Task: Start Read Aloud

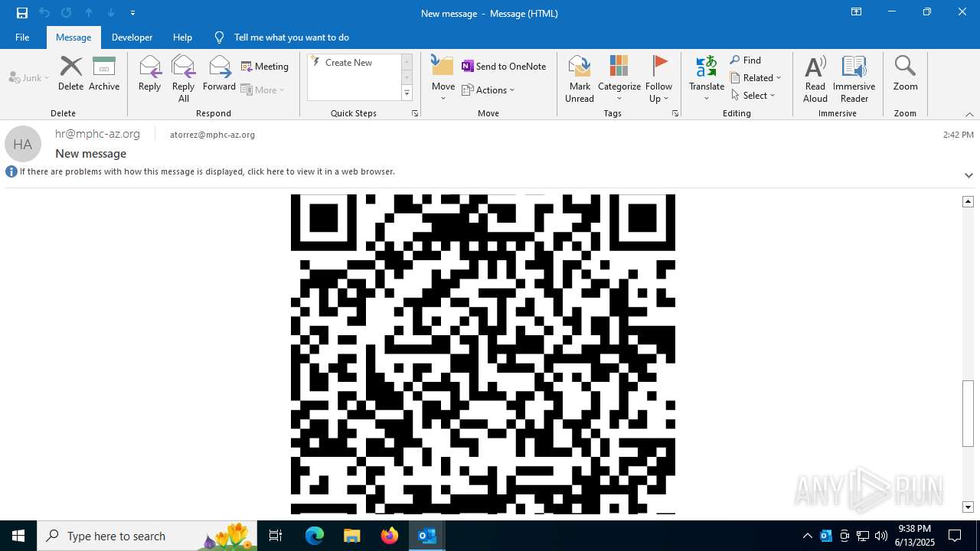Action: [815, 79]
